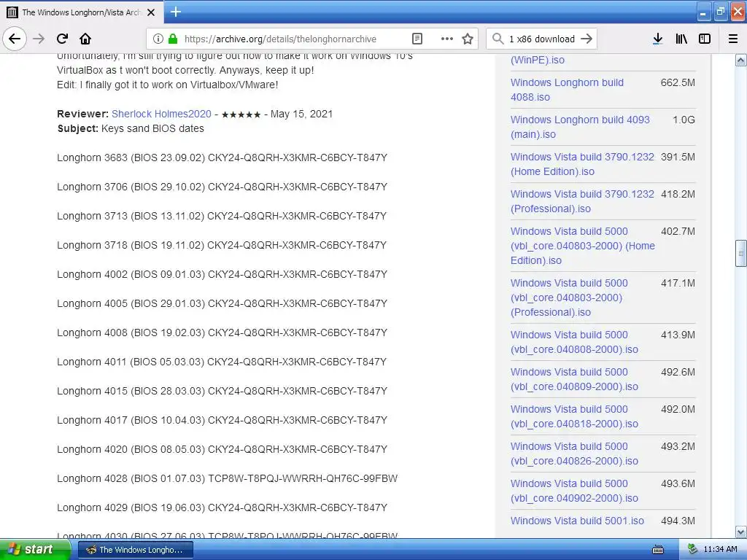747x560 pixels.
Task: Open the Firefox home page
Action: coord(85,39)
